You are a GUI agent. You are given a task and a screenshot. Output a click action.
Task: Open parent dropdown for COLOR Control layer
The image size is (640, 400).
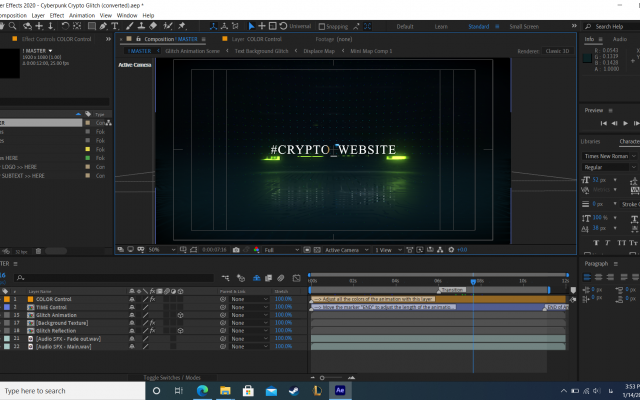249,299
